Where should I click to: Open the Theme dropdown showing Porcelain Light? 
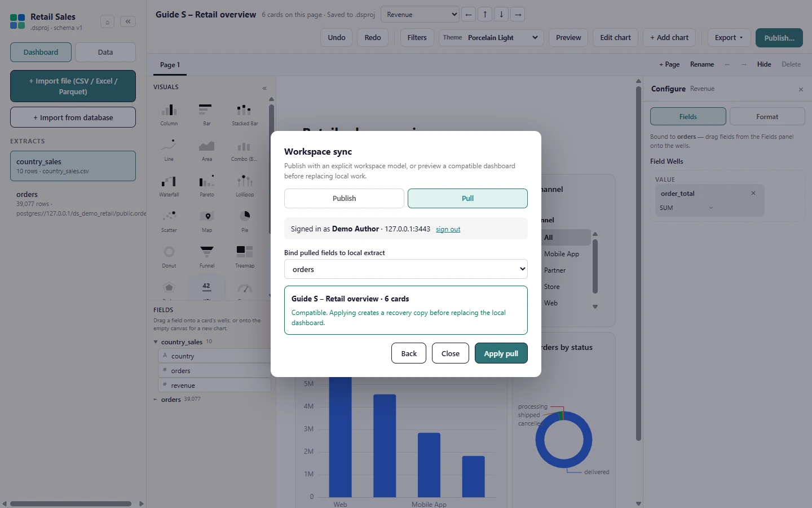pos(491,38)
